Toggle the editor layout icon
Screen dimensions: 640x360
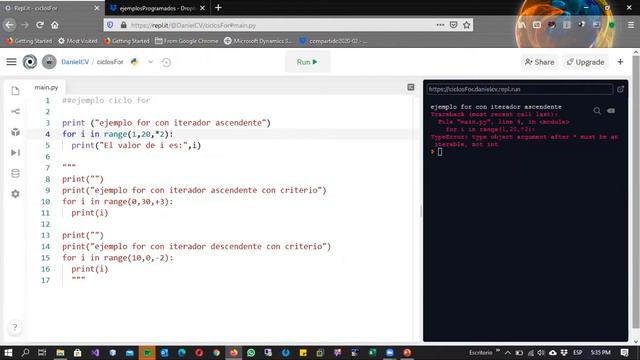pyautogui.click(x=411, y=87)
